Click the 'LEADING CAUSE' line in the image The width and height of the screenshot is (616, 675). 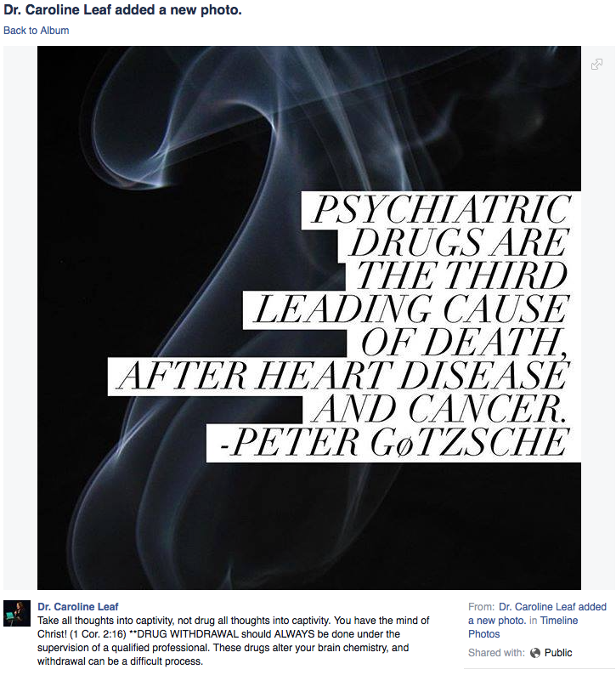pyautogui.click(x=412, y=309)
